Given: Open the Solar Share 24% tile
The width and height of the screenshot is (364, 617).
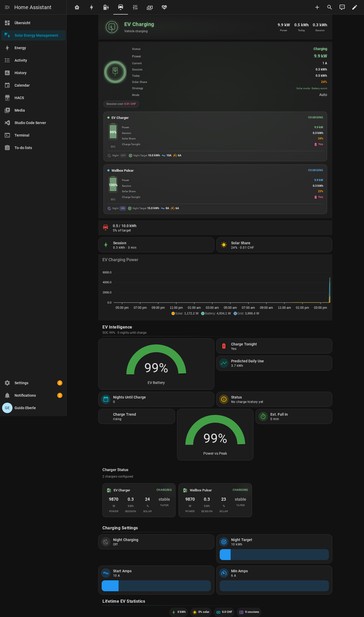Looking at the screenshot, I should [x=274, y=245].
